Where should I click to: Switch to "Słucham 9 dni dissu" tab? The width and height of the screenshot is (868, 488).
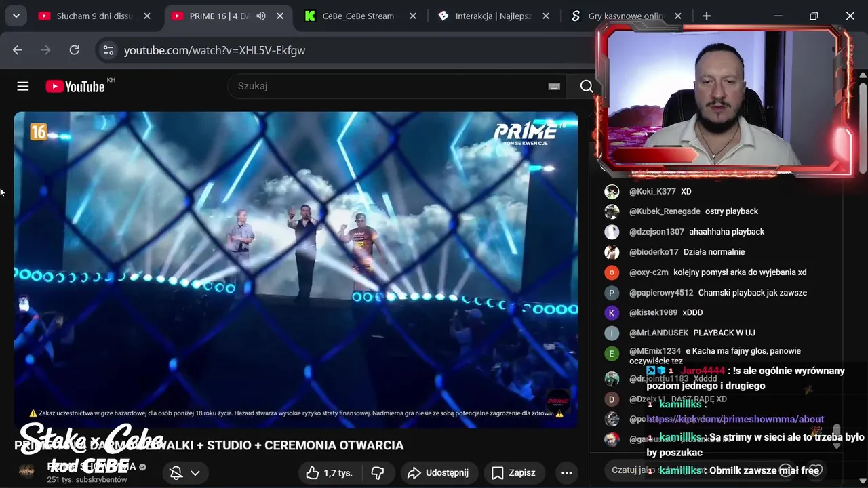[x=95, y=16]
